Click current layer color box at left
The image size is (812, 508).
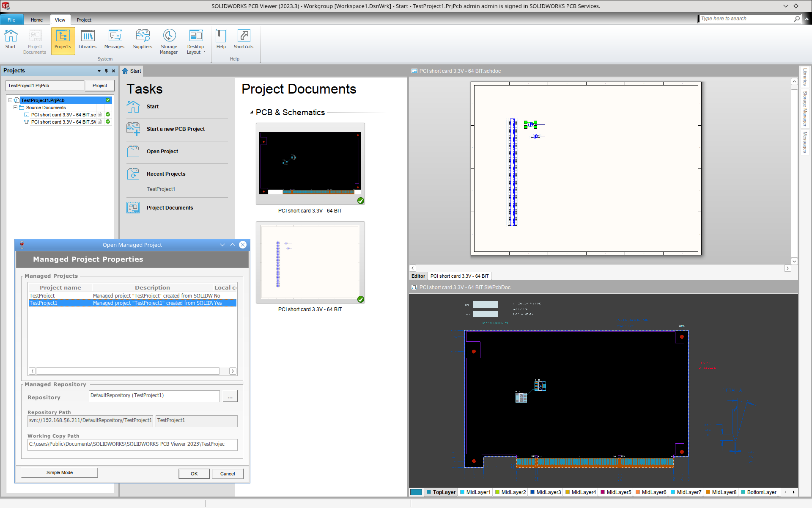tap(416, 492)
